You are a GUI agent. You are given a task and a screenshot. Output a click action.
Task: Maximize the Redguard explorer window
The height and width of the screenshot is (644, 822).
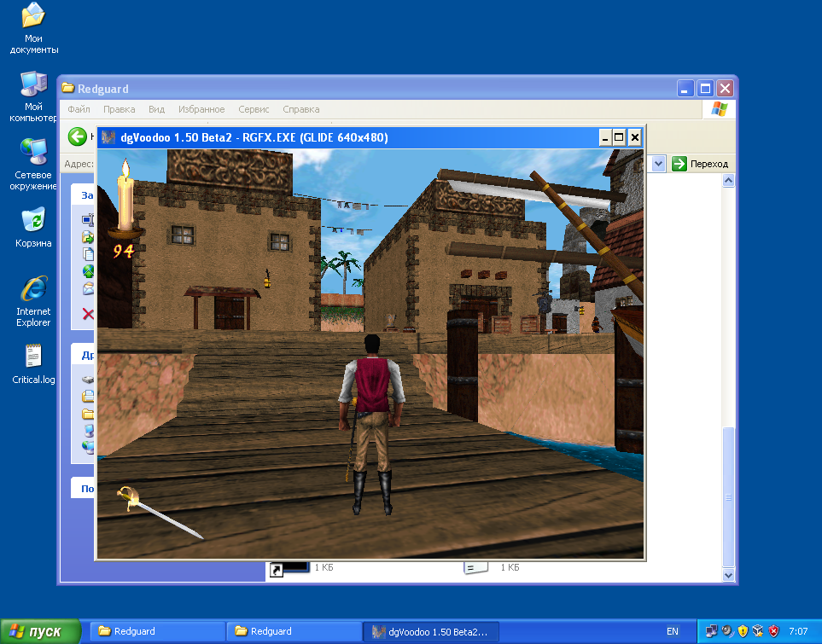click(x=705, y=89)
